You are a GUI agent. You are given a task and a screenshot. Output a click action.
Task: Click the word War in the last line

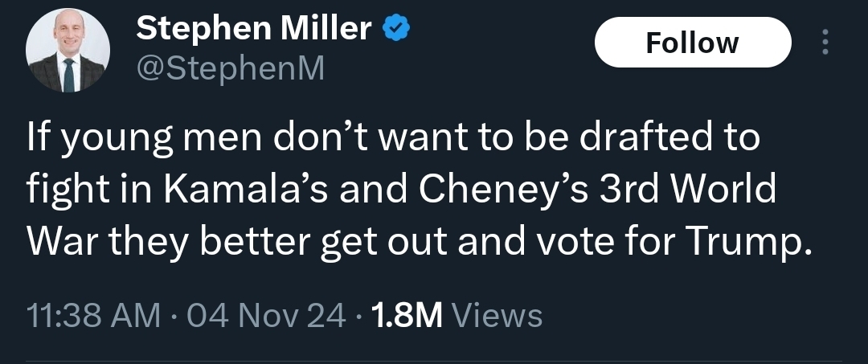pyautogui.click(x=55, y=242)
